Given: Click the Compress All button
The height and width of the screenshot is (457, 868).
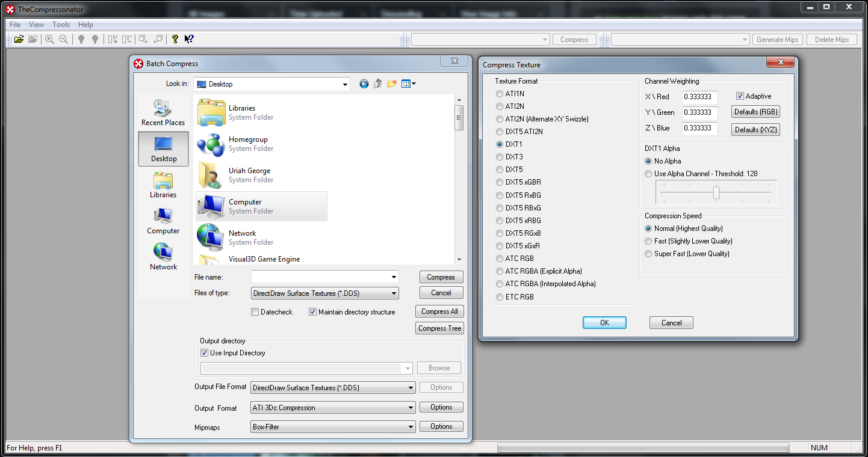Looking at the screenshot, I should click(x=439, y=311).
